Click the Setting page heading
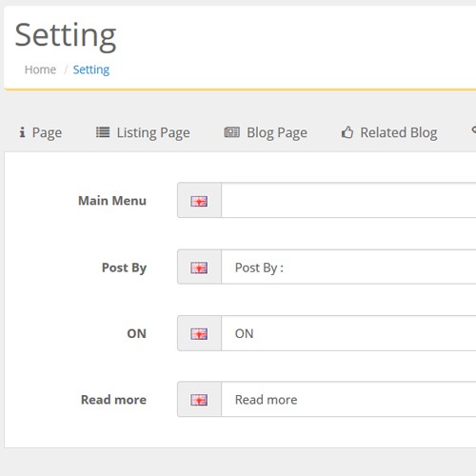 [66, 35]
